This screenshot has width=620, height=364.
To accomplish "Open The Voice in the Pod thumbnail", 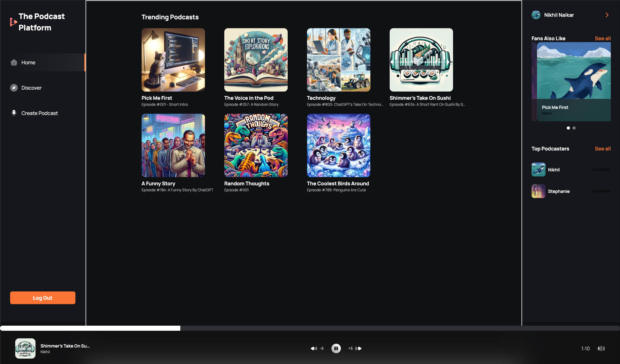I will (x=256, y=60).
